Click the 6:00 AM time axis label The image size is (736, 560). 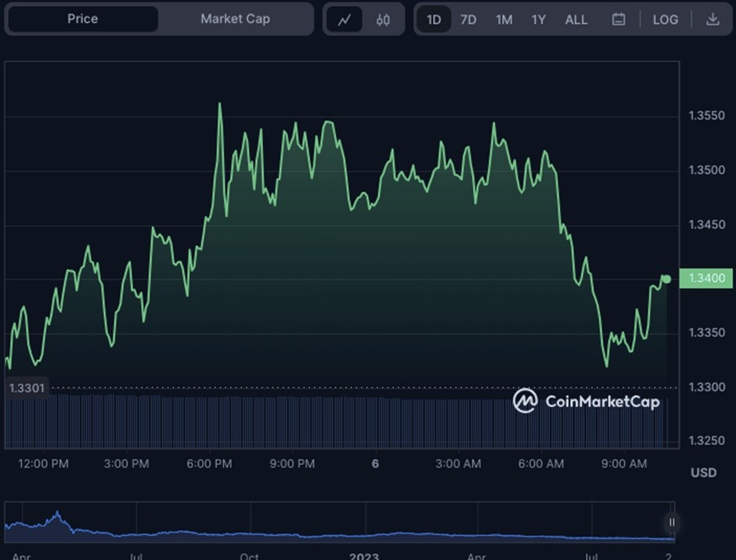coord(541,464)
